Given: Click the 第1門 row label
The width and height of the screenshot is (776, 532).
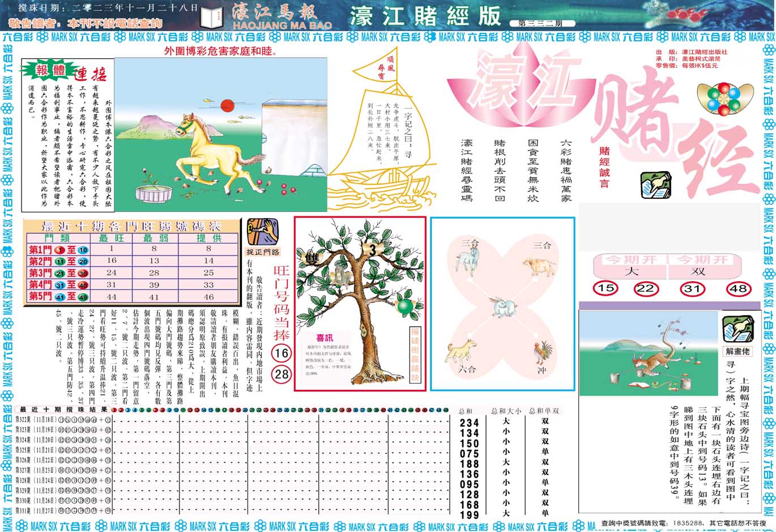Looking at the screenshot, I should point(58,250).
